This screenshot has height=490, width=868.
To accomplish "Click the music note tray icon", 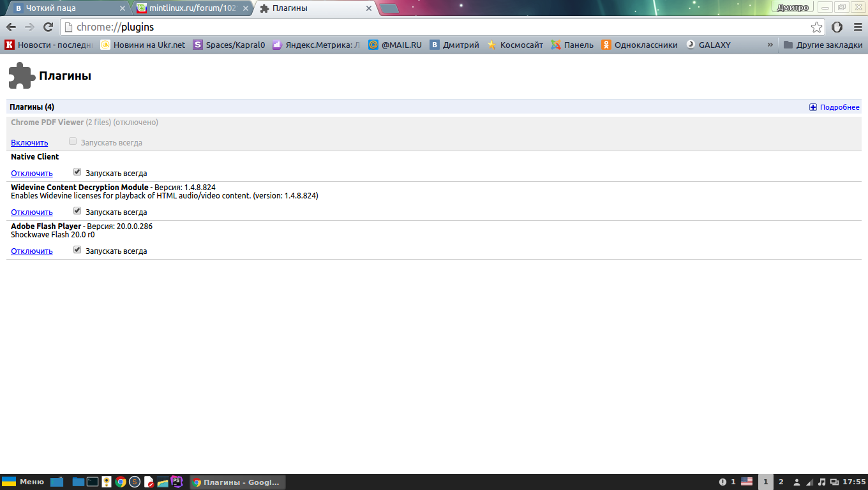I will pos(821,482).
